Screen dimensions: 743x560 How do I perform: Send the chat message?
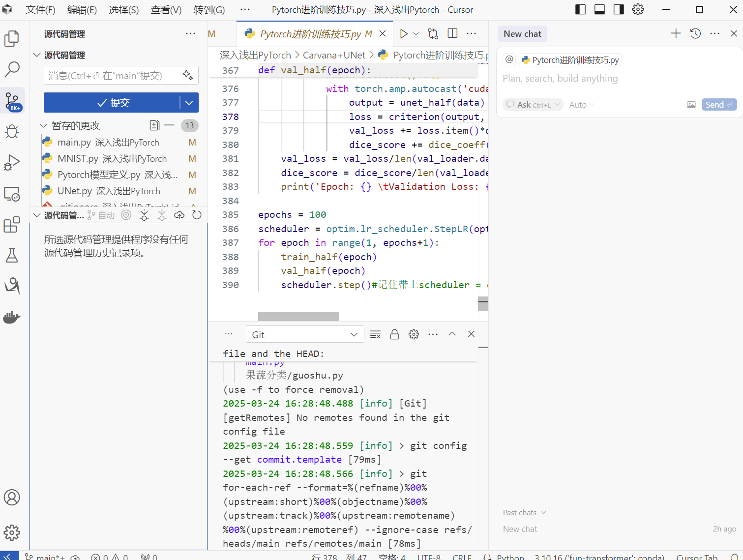[x=719, y=105]
